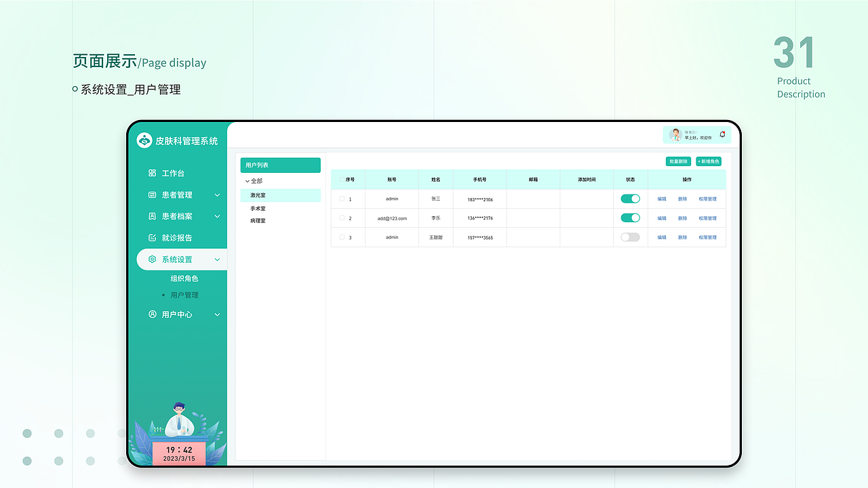Open the 就诊报告 menu item
The image size is (868, 488).
177,238
